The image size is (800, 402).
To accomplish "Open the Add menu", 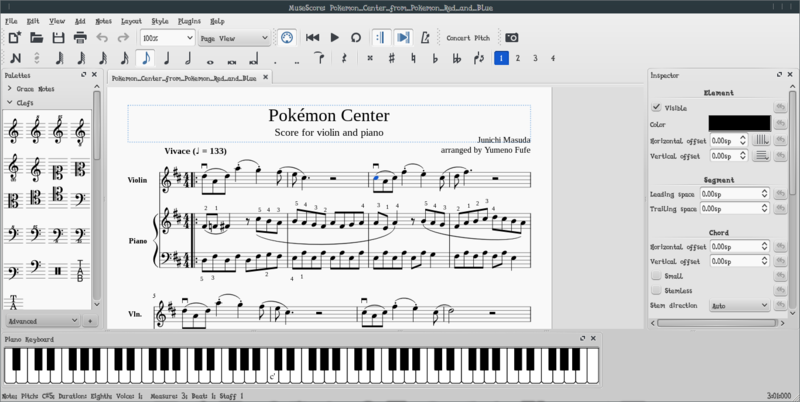I will [x=80, y=21].
